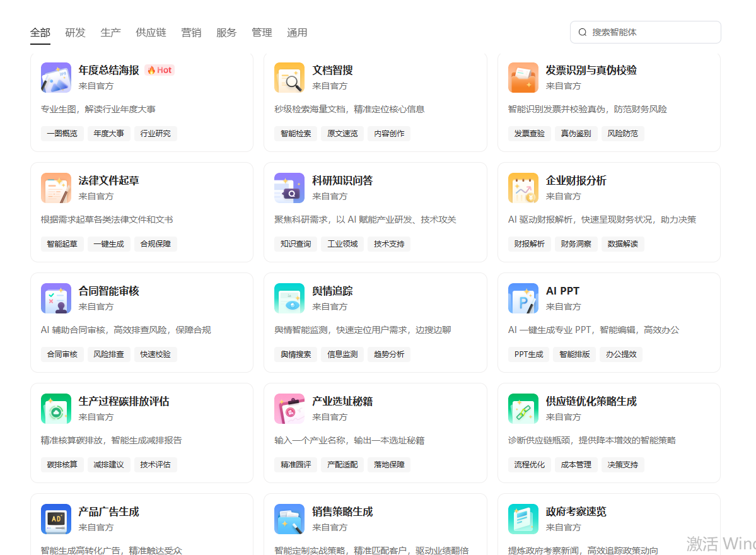Switch to the 通用 tab

click(297, 33)
